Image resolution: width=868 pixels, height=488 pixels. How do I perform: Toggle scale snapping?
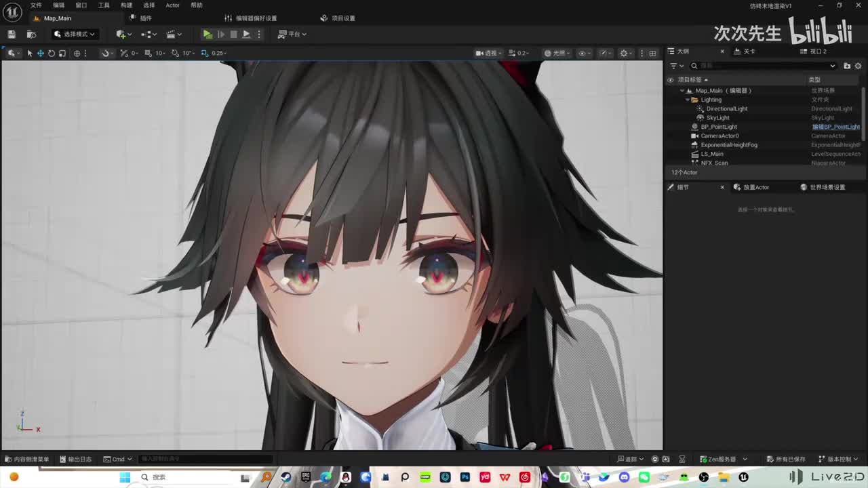[x=205, y=53]
